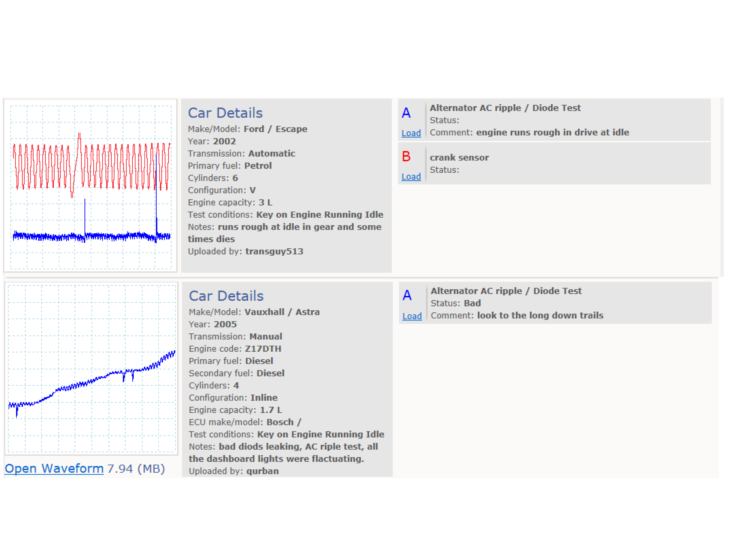Click the blue channel A letter for Ford Escape
Viewport: 730px width, 560px height.
406,113
